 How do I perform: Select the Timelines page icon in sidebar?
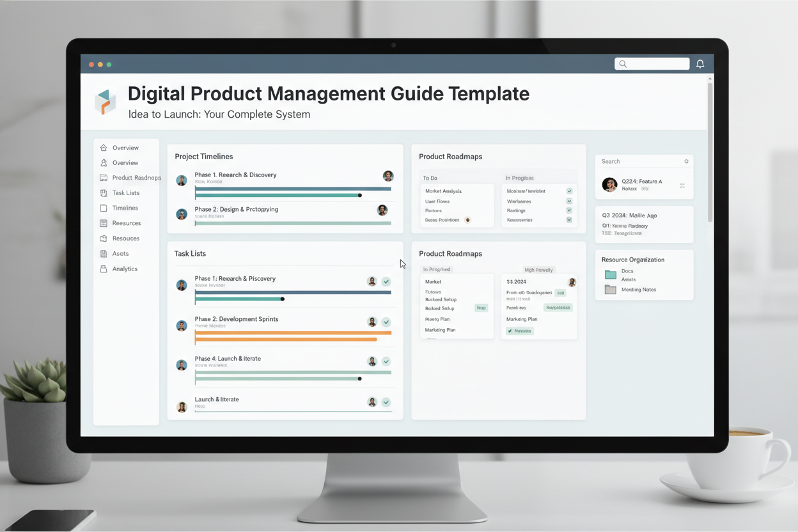pos(104,208)
